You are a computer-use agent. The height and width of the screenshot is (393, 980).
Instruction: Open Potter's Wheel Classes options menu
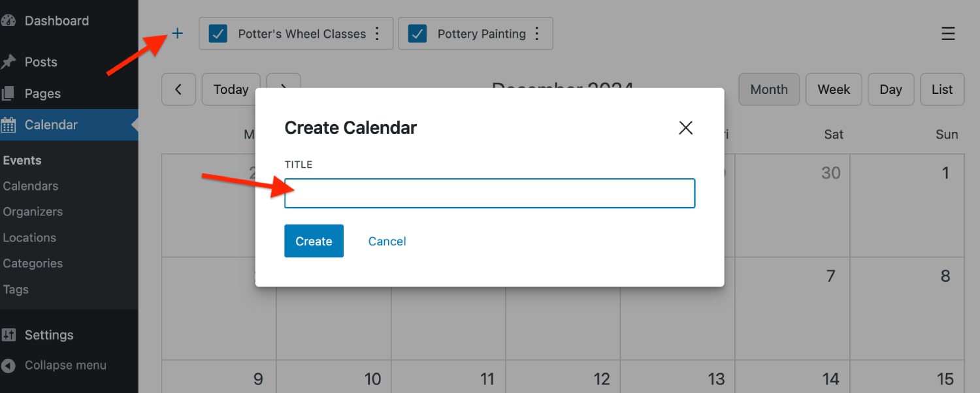[x=377, y=33]
